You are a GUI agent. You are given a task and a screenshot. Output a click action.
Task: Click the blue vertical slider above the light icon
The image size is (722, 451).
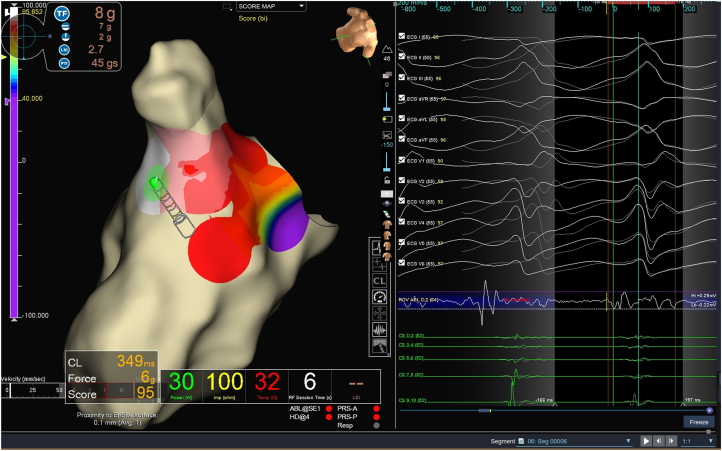(x=386, y=101)
